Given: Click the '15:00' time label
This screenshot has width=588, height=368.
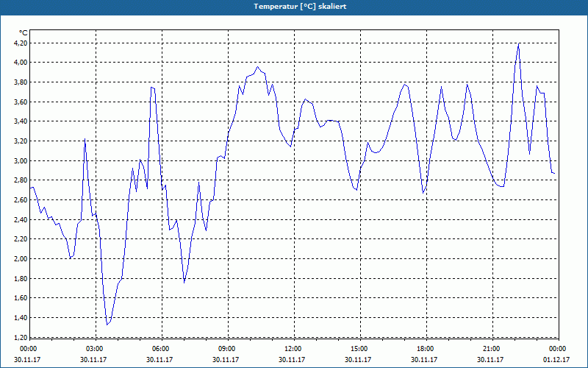Looking at the screenshot, I should [x=359, y=349].
